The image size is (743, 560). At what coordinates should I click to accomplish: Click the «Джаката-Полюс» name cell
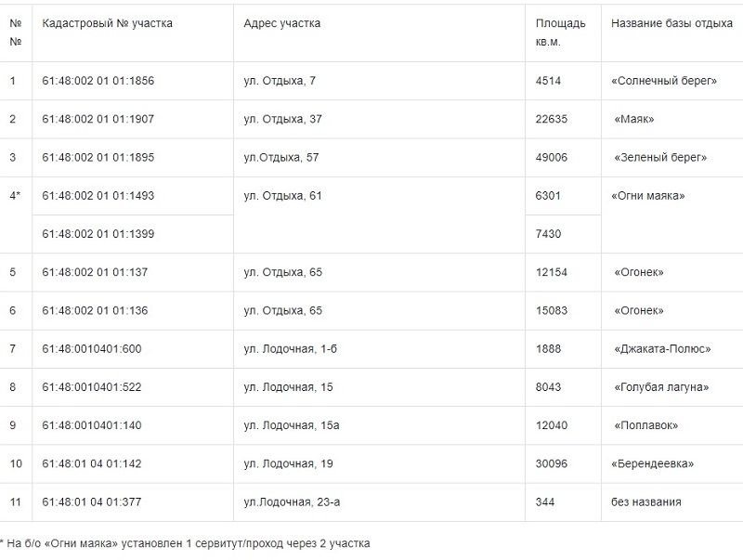pyautogui.click(x=662, y=348)
